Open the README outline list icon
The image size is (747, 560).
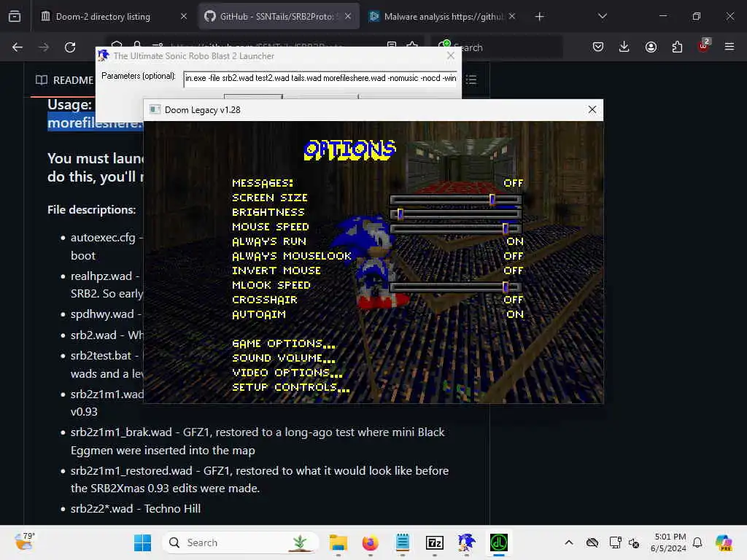471,79
